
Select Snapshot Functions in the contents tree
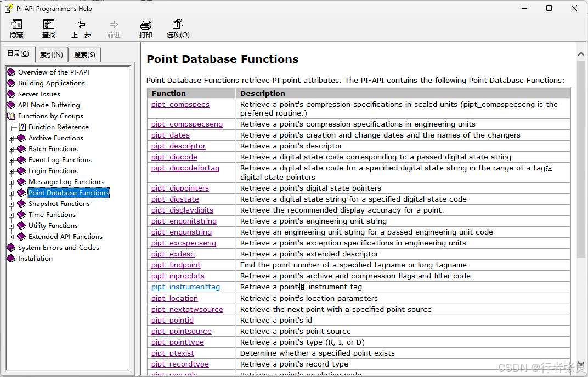coord(59,203)
